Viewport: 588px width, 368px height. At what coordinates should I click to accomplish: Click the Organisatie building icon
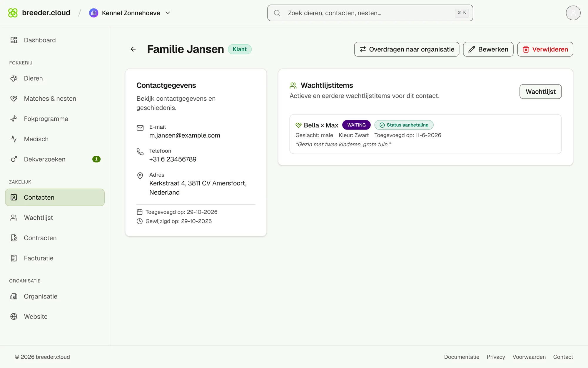[x=14, y=296]
